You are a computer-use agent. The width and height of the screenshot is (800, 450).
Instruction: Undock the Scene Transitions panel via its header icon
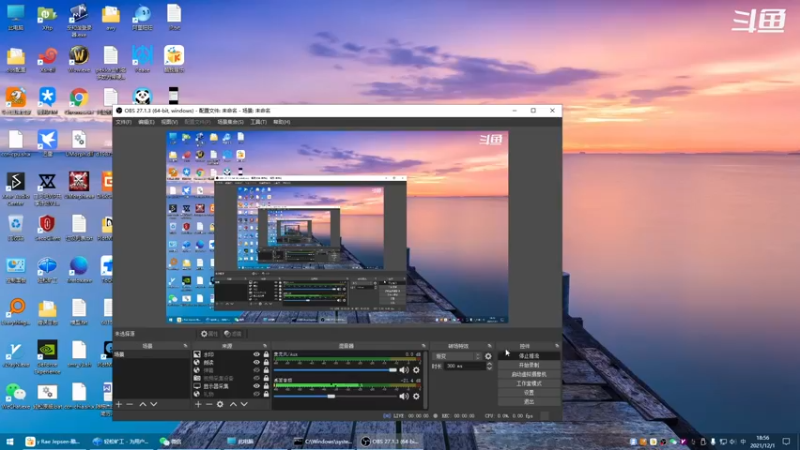coord(489,346)
